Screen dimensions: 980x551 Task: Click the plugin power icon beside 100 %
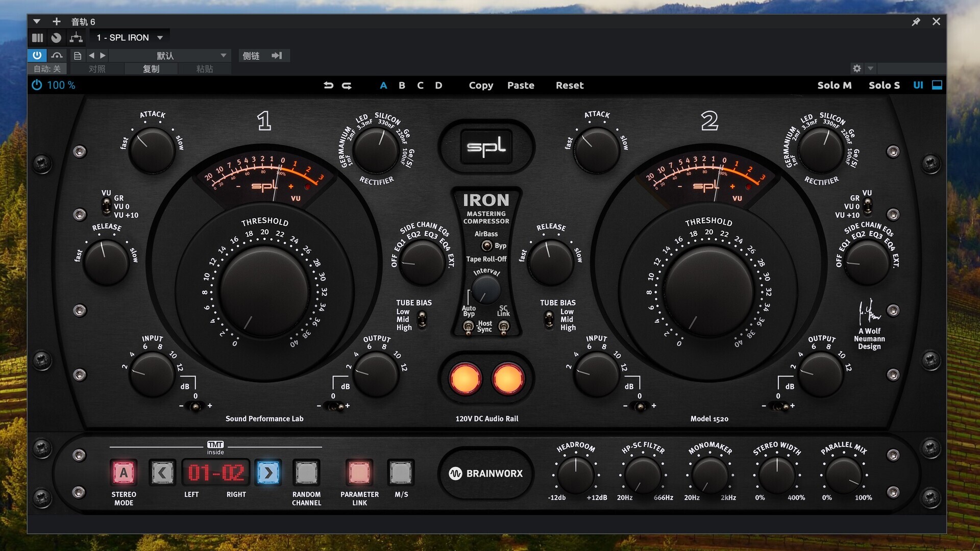(x=37, y=85)
